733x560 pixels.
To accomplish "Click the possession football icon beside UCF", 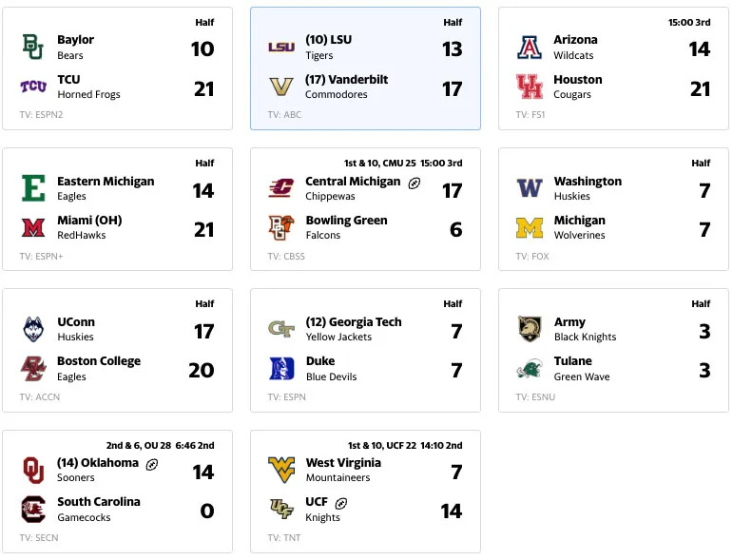I will click(341, 503).
